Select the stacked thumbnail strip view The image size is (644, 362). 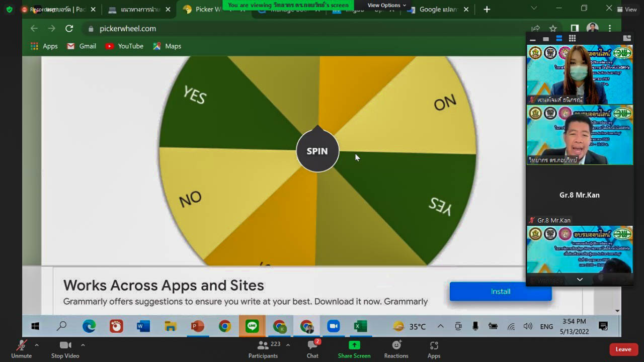pos(559,39)
